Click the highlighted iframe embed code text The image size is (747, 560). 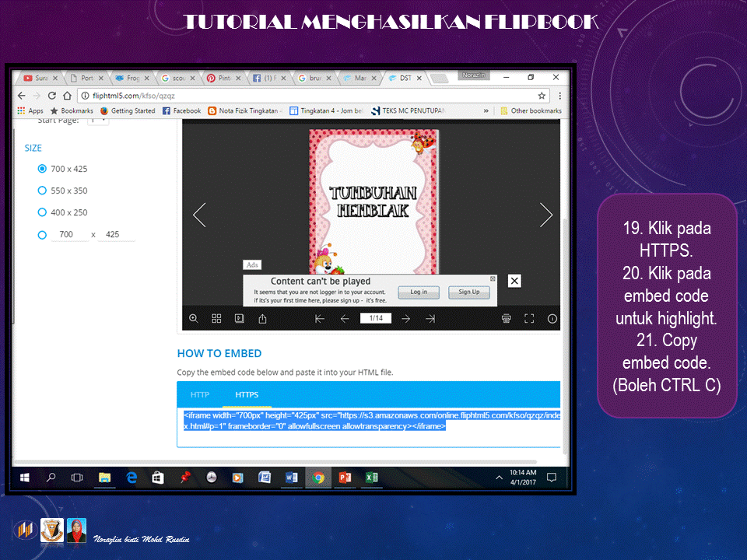pyautogui.click(x=372, y=421)
